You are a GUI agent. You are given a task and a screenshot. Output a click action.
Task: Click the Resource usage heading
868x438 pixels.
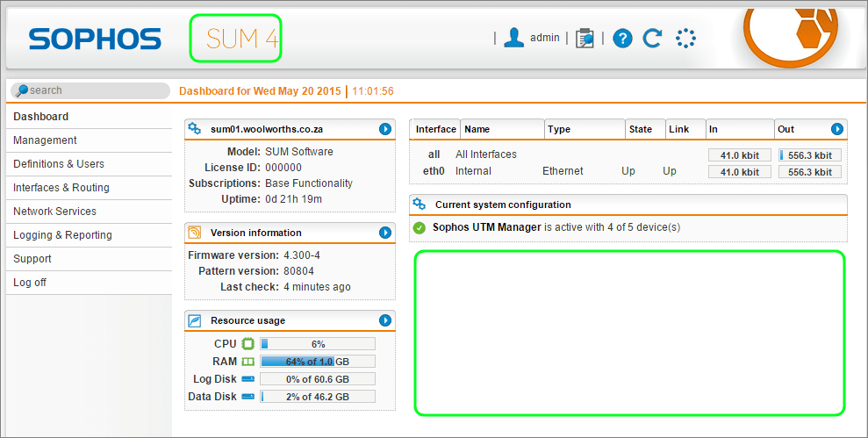pos(247,320)
